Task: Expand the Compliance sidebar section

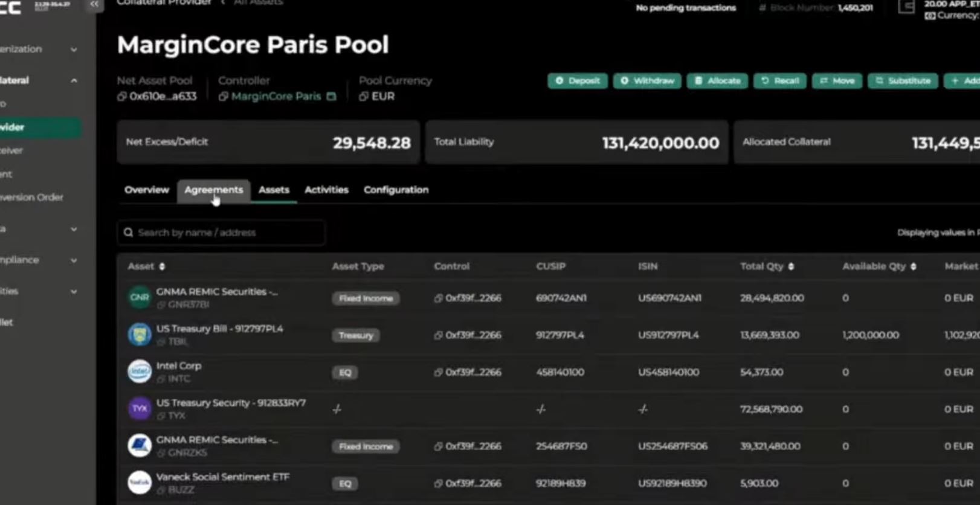Action: pyautogui.click(x=74, y=260)
